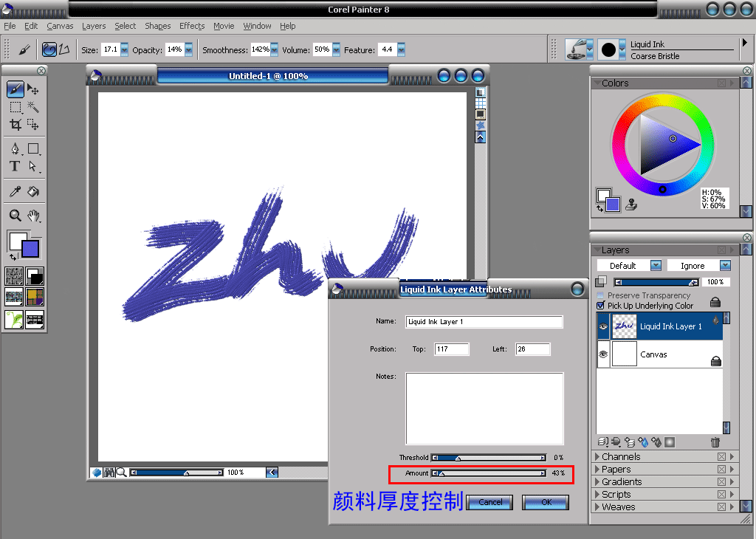
Task: Open the Shapes menu
Action: point(158,26)
